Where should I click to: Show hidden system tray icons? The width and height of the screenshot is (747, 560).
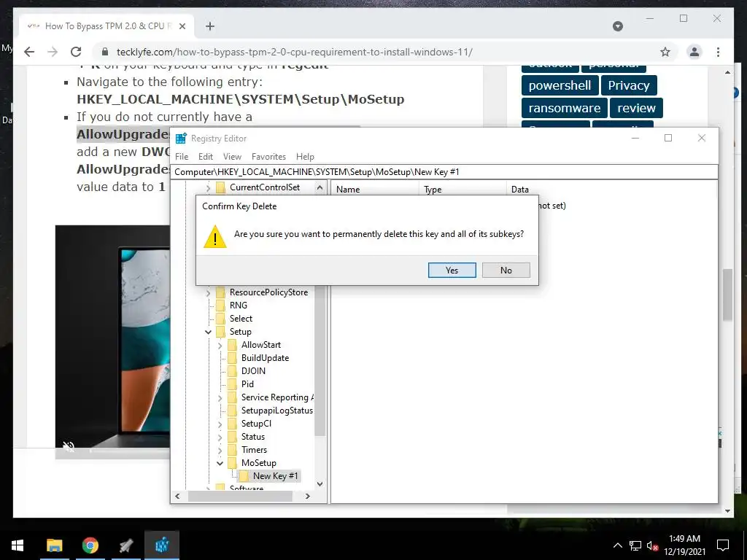(x=617, y=545)
